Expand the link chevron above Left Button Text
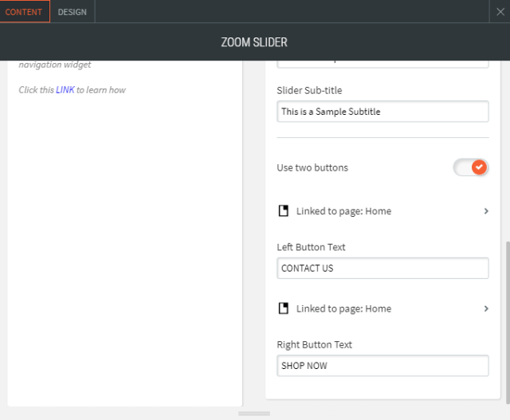Viewport: 510px width, 420px height. tap(486, 211)
